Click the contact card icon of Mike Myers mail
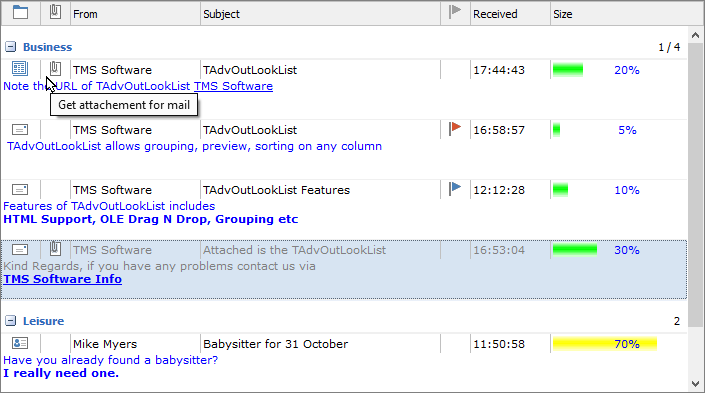 (20, 344)
